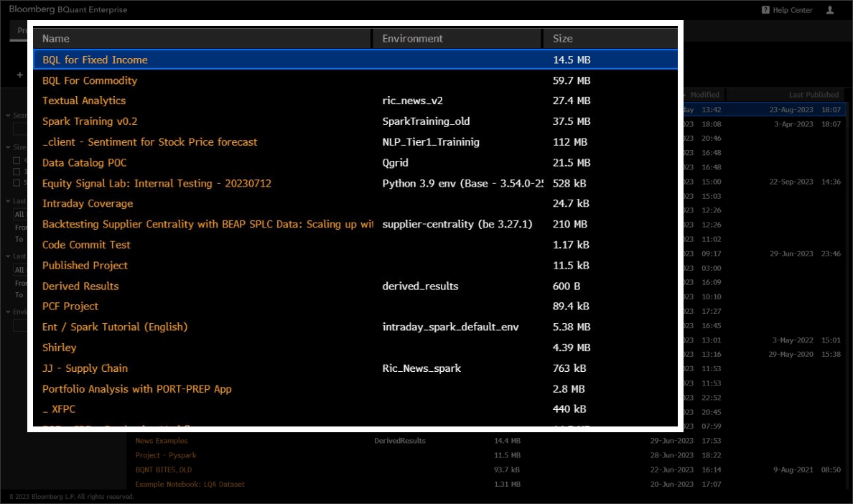Collapse the Environment filter section
This screenshot has height=504, width=853.
pyautogui.click(x=6, y=311)
